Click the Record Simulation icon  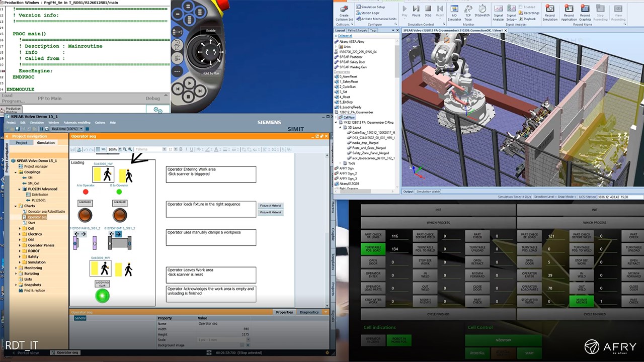[x=550, y=13]
